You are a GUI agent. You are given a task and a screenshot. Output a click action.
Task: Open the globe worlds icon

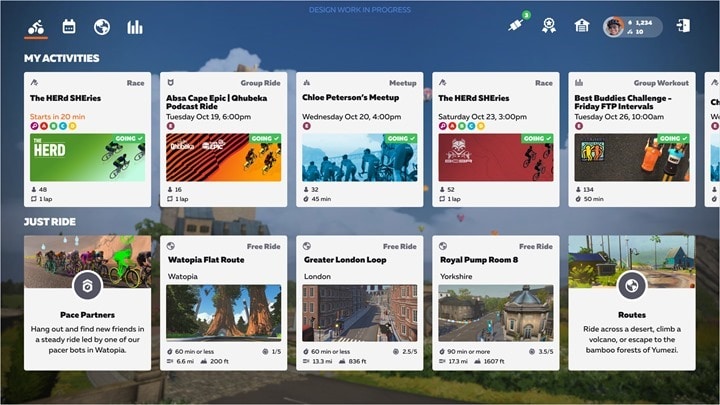[102, 27]
